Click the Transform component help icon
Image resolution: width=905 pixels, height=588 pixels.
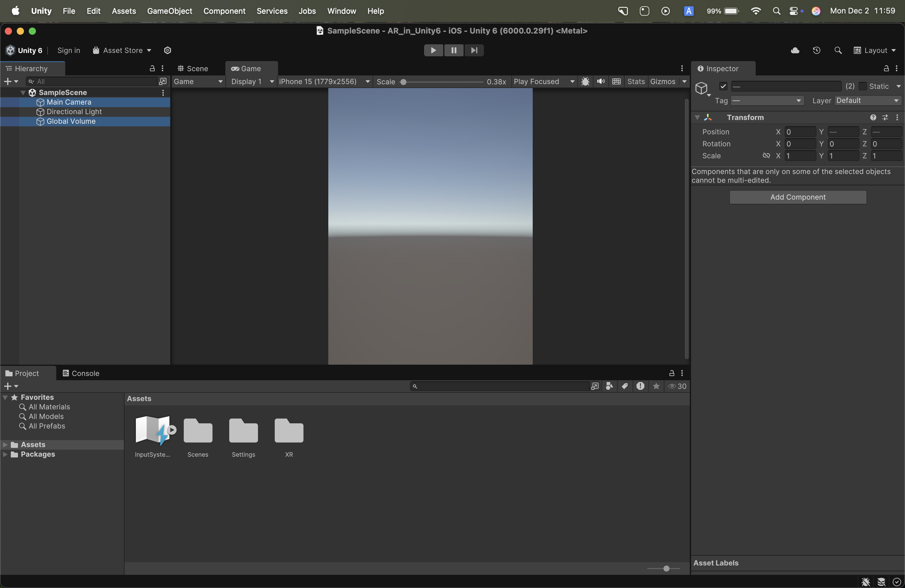[873, 118]
